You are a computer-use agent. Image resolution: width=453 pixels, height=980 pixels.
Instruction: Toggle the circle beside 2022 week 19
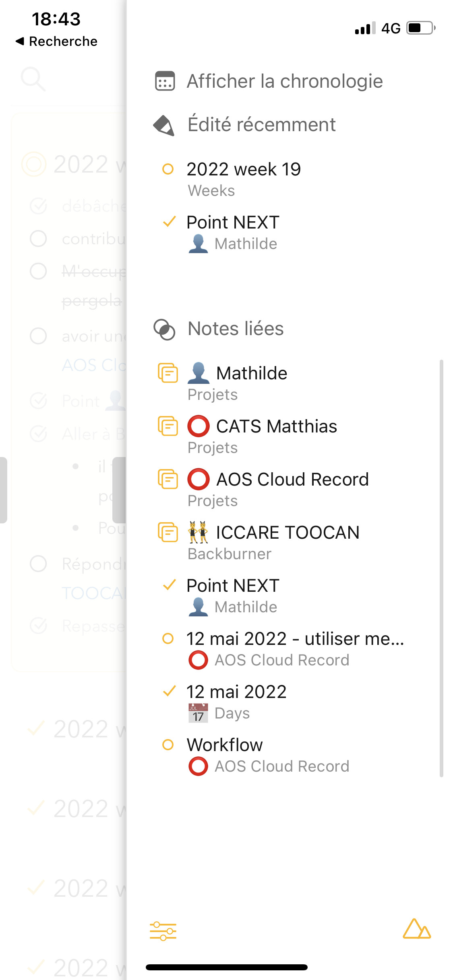click(168, 169)
